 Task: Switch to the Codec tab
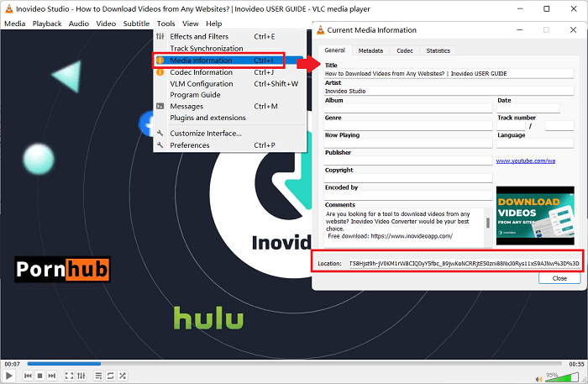tap(405, 50)
